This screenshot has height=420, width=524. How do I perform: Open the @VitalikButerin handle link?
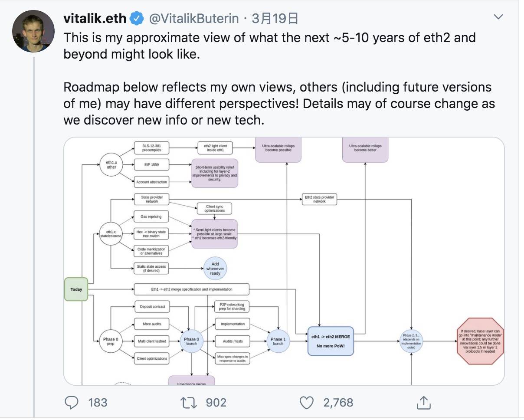pyautogui.click(x=193, y=18)
